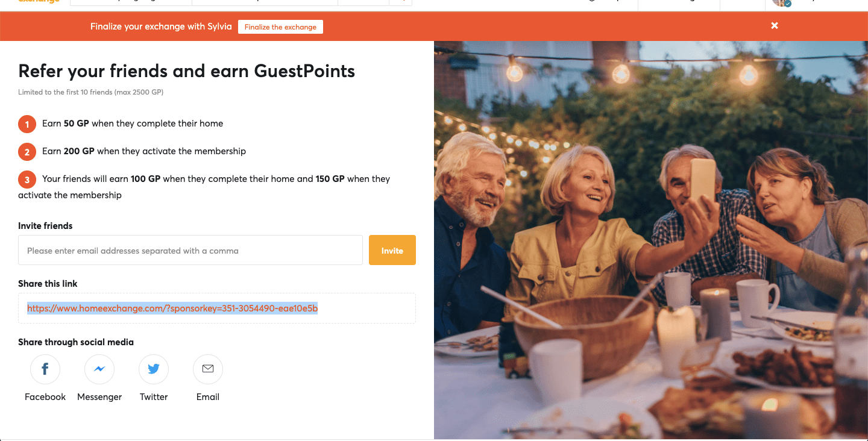
Task: Send the referral with the Email envelope icon
Action: [208, 369]
